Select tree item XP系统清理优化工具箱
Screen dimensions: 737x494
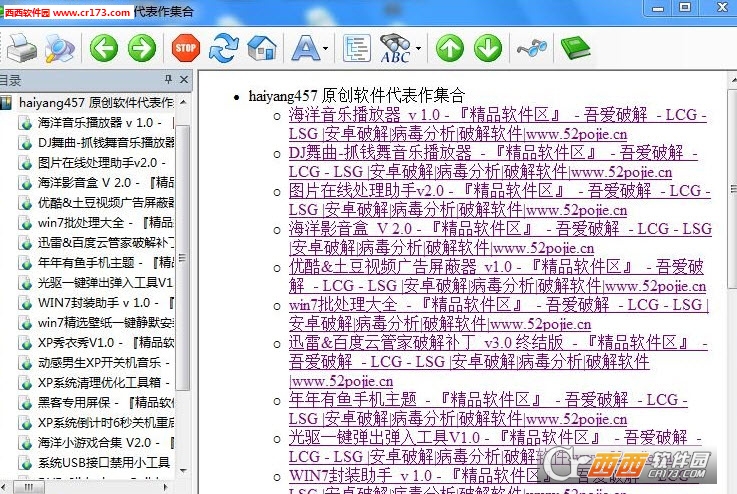103,383
